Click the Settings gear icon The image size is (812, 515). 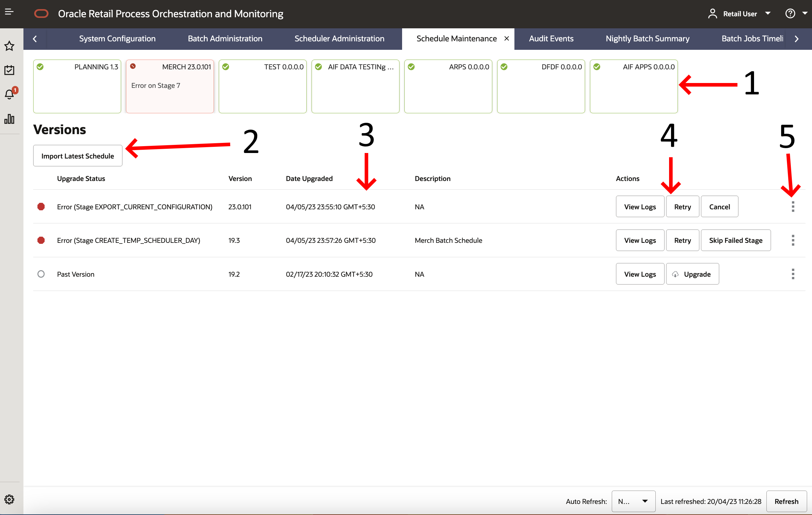point(9,499)
